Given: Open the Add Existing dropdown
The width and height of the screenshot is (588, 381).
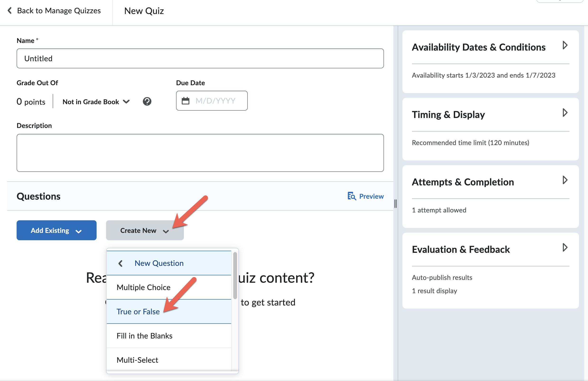Looking at the screenshot, I should (56, 230).
